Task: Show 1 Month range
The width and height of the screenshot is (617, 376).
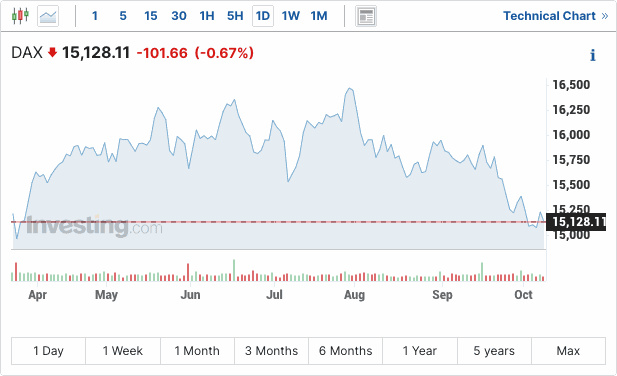Action: (x=197, y=351)
